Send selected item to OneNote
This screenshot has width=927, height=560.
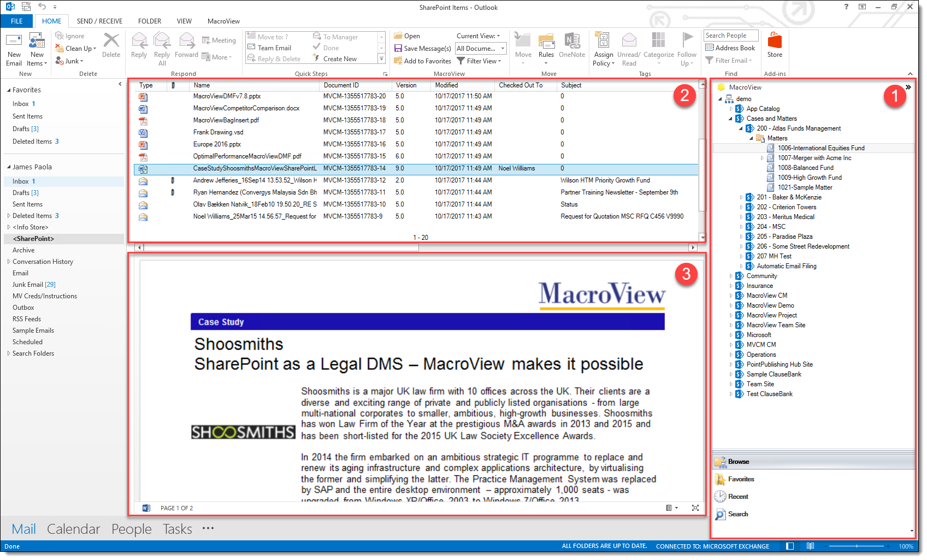click(571, 46)
